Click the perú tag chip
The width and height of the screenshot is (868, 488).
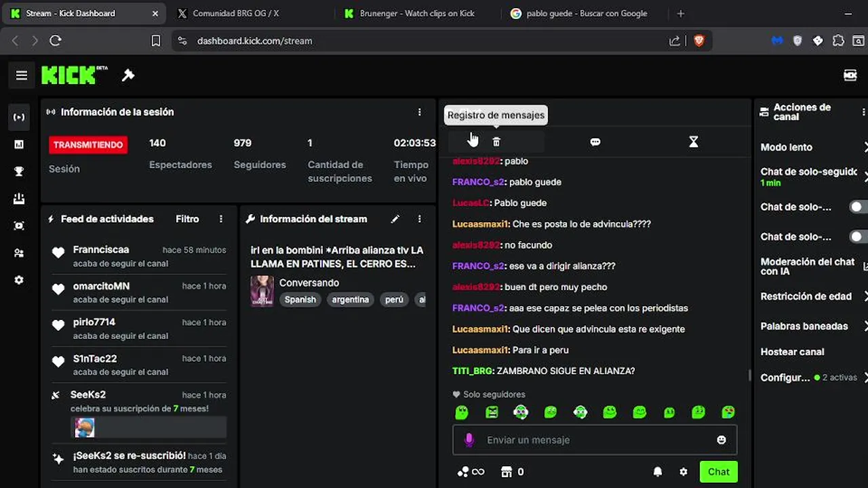pyautogui.click(x=394, y=300)
